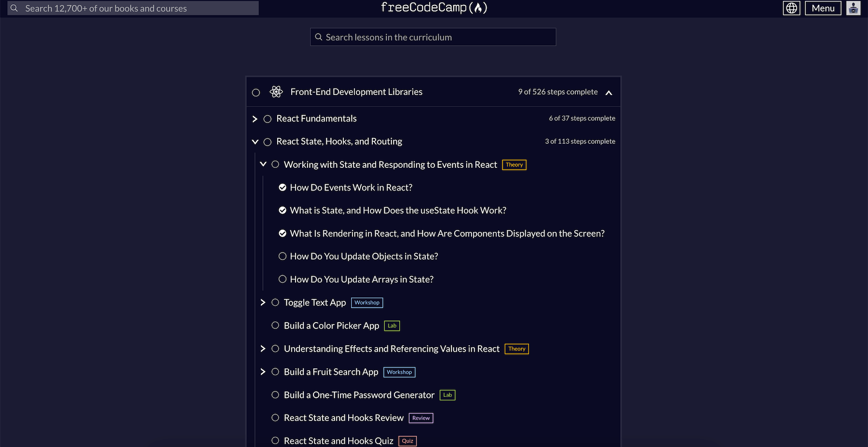Click completed checkmark for Rendering in React lesson
The image size is (868, 447).
click(x=283, y=233)
